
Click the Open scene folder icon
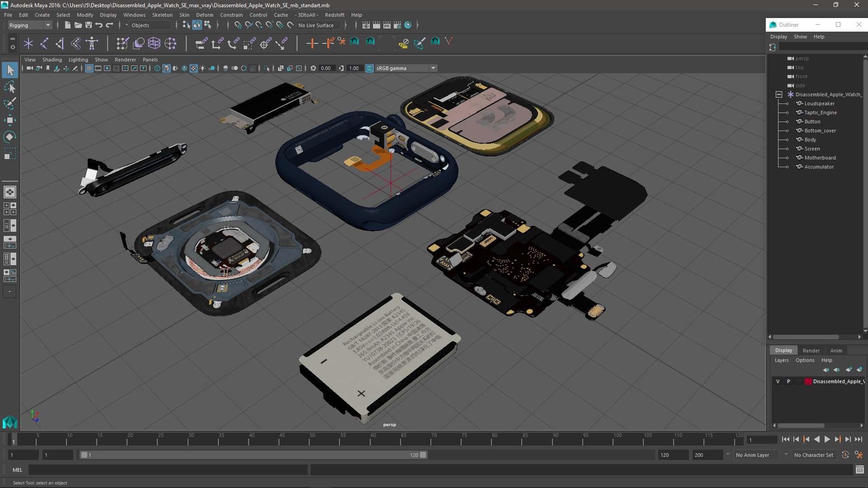[78, 25]
